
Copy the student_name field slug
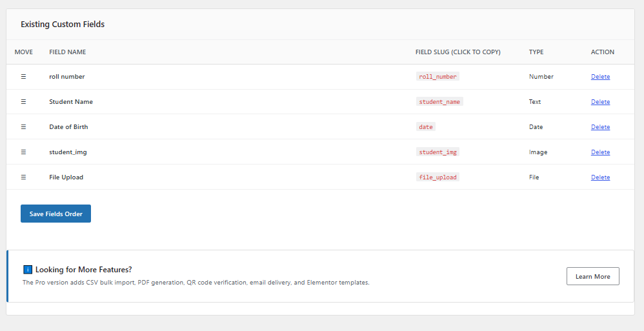[439, 101]
